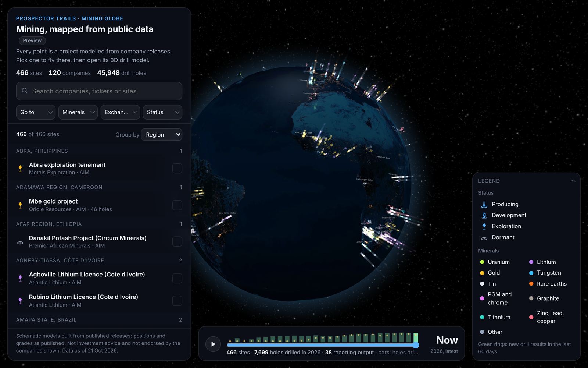This screenshot has width=588, height=368.
Task: Click the Tungsten color dot in legend
Action: click(531, 273)
